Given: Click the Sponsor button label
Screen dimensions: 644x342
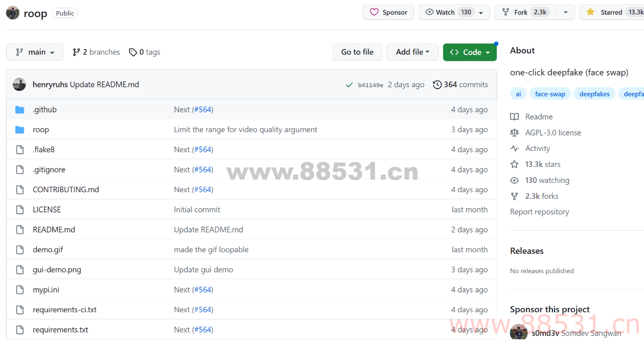Looking at the screenshot, I should [x=395, y=12].
